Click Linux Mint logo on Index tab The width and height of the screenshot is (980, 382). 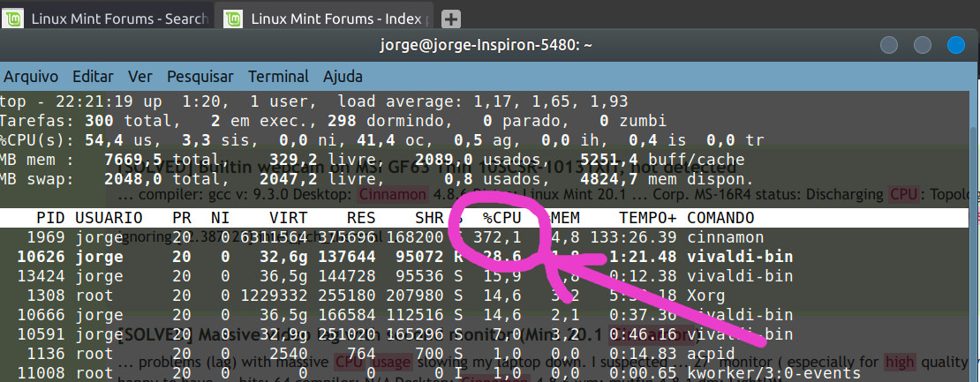point(234,19)
